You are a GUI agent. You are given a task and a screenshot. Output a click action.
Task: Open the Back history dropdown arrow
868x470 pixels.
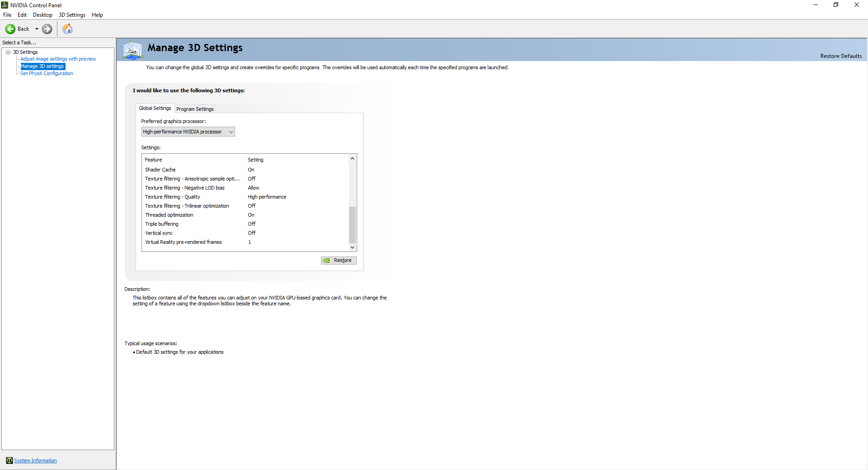pyautogui.click(x=37, y=29)
